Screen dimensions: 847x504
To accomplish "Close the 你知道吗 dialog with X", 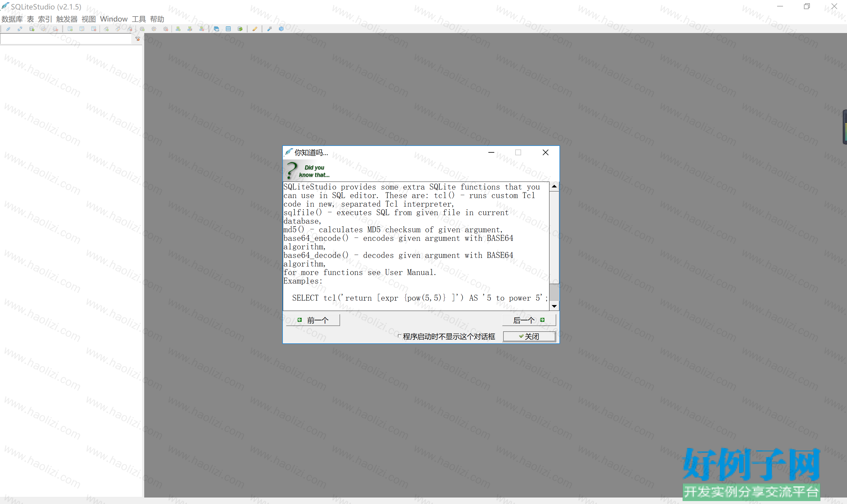I will coord(546,152).
